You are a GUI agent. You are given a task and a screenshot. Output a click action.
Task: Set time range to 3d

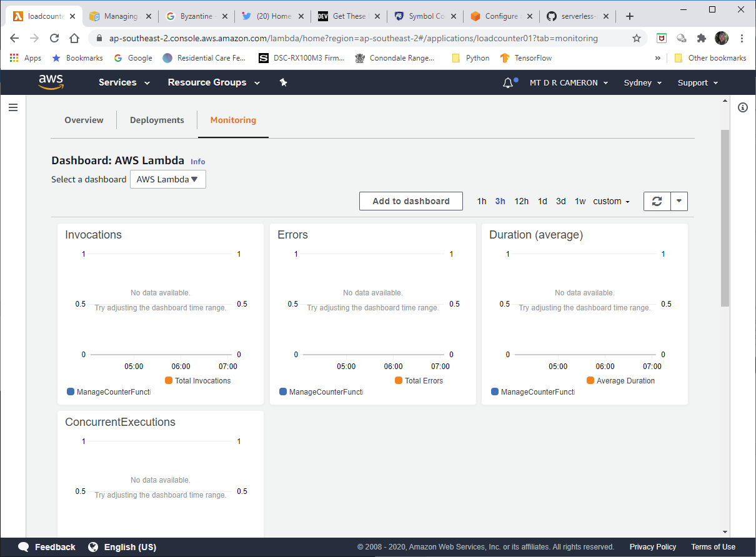point(561,201)
